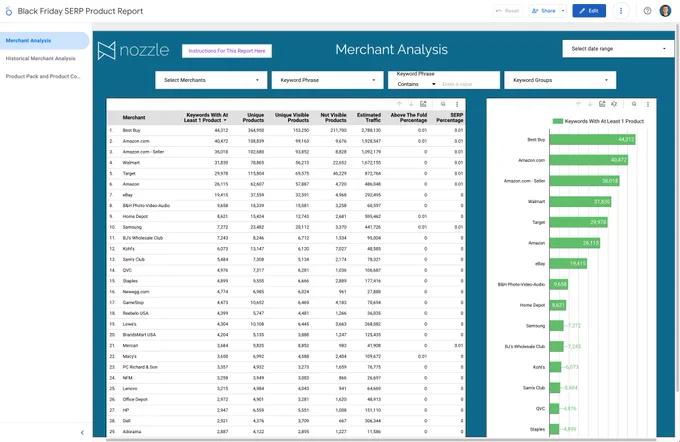Click the Samsung label in bar chart

point(536,326)
